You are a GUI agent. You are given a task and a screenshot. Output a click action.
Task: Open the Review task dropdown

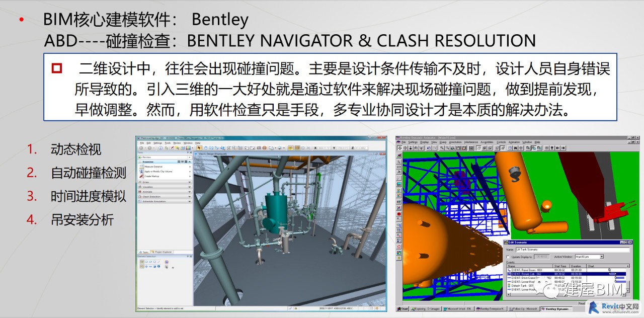[190, 157]
